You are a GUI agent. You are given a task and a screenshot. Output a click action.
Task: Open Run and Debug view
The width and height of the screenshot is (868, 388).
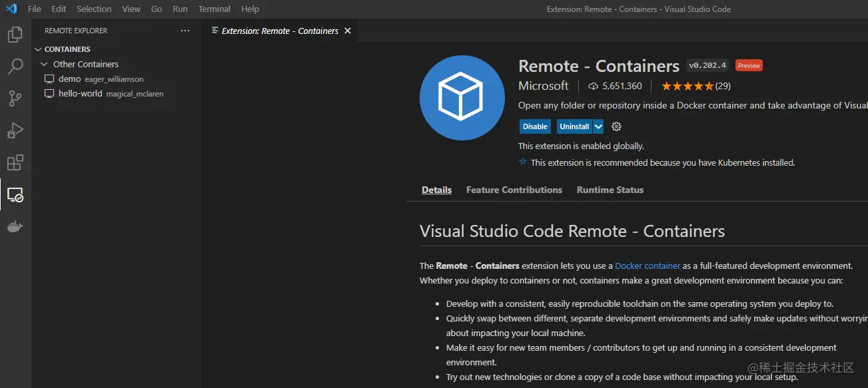[x=15, y=130]
